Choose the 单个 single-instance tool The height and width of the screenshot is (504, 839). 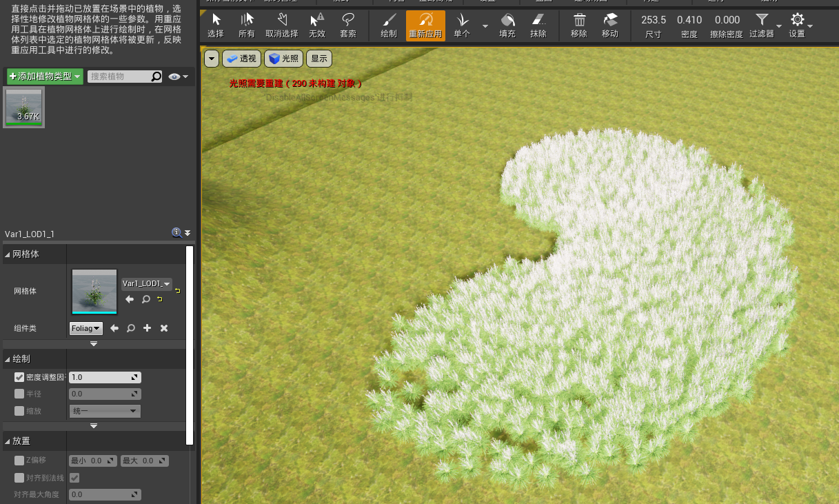pyautogui.click(x=462, y=26)
